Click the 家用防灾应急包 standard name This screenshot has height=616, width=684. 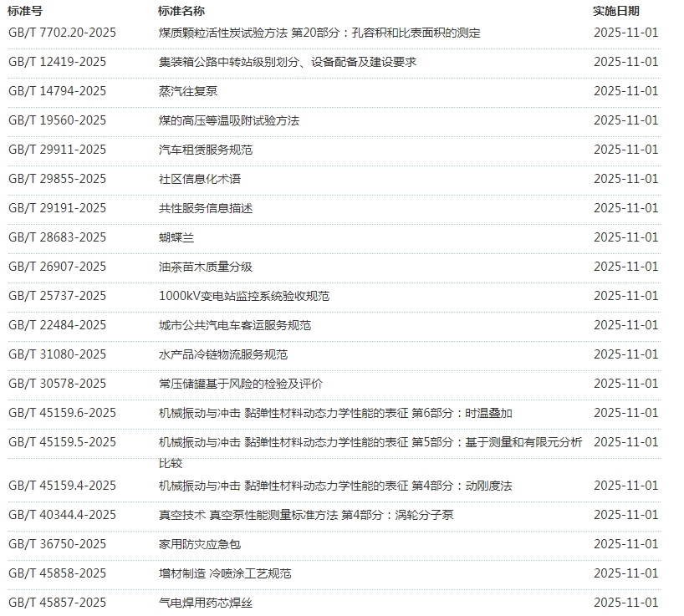click(199, 544)
